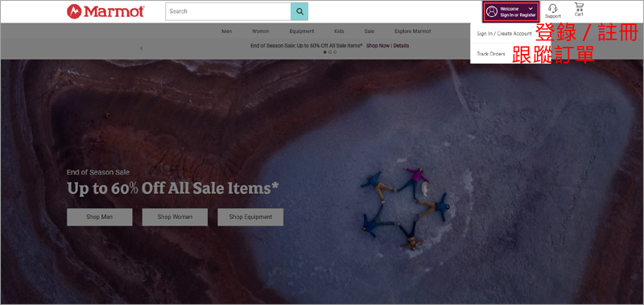644x305 pixels.
Task: Open the Kids menu
Action: [x=339, y=31]
